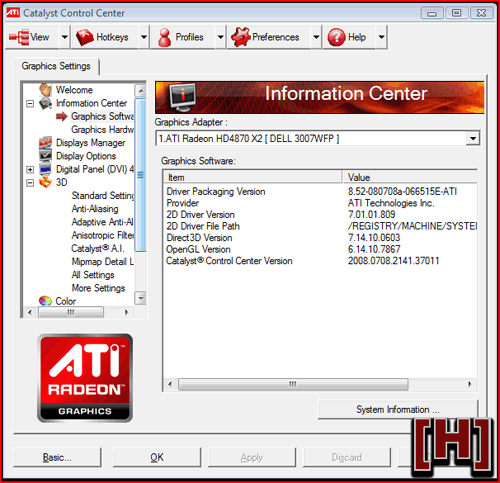Click tree panel horizontal scroll right arrow
500x483 pixels.
[x=126, y=312]
